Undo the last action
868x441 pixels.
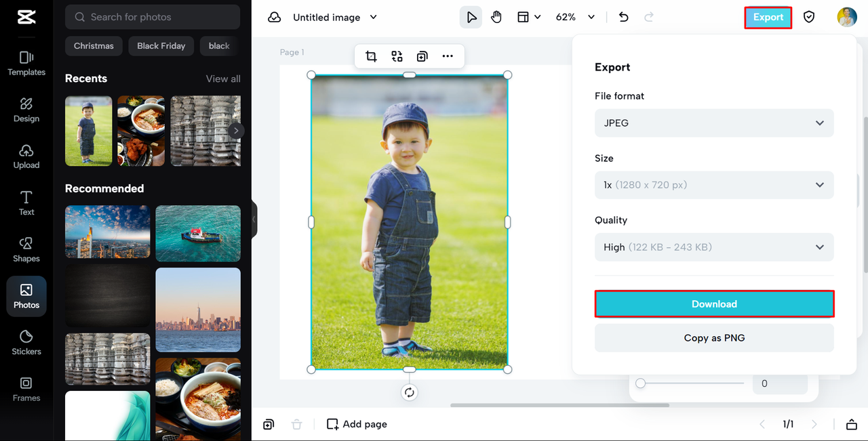pyautogui.click(x=623, y=17)
